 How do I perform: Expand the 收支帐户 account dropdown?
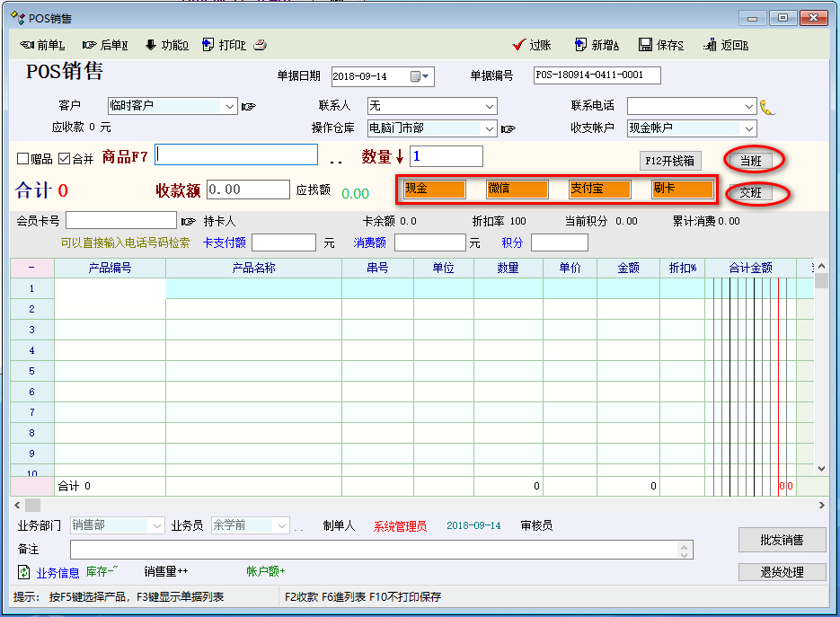coord(749,128)
